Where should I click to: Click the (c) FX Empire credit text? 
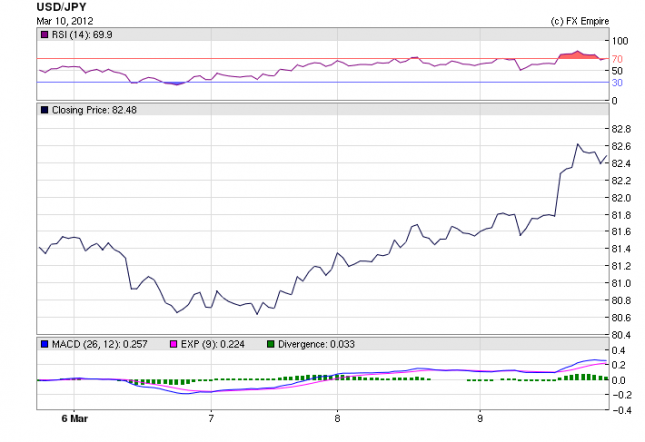pyautogui.click(x=580, y=21)
